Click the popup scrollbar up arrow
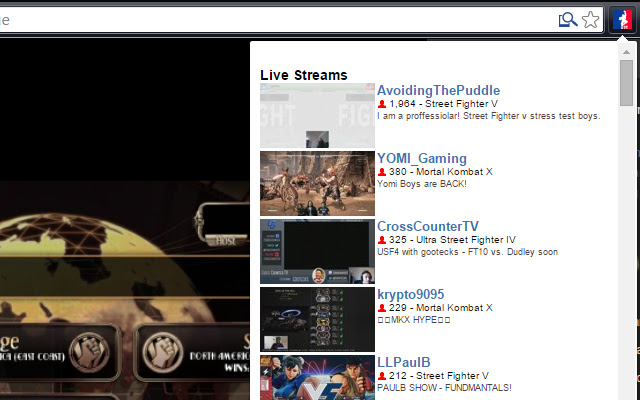Image resolution: width=640 pixels, height=400 pixels. click(x=626, y=52)
